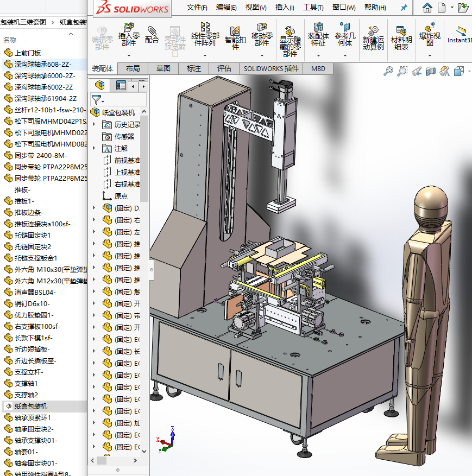Click Reference Geometry (参考几何体) tool

(x=345, y=34)
